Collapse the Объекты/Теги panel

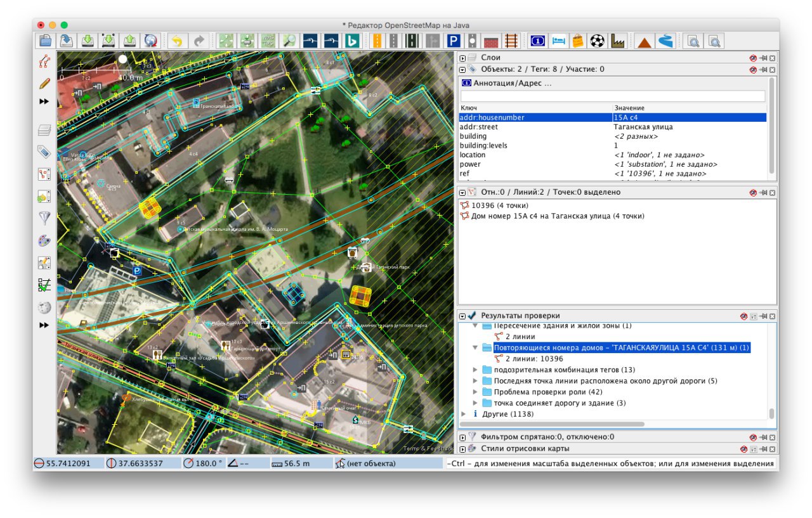coord(462,69)
